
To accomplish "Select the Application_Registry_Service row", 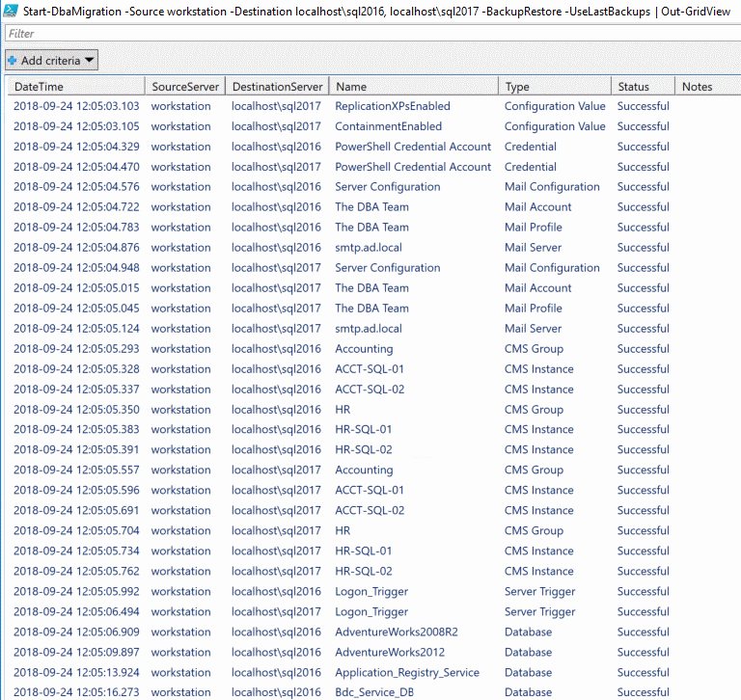I will (406, 673).
